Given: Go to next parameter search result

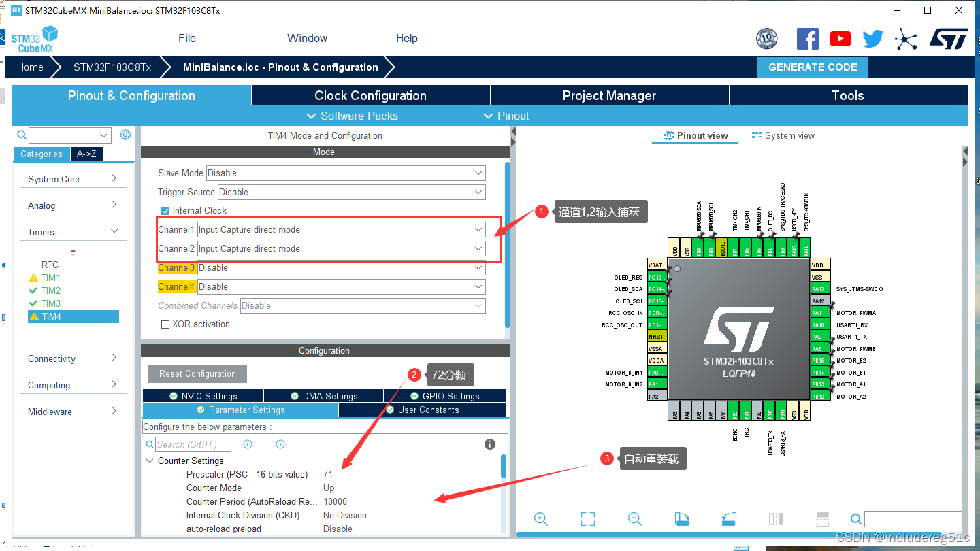Looking at the screenshot, I should click(x=280, y=444).
